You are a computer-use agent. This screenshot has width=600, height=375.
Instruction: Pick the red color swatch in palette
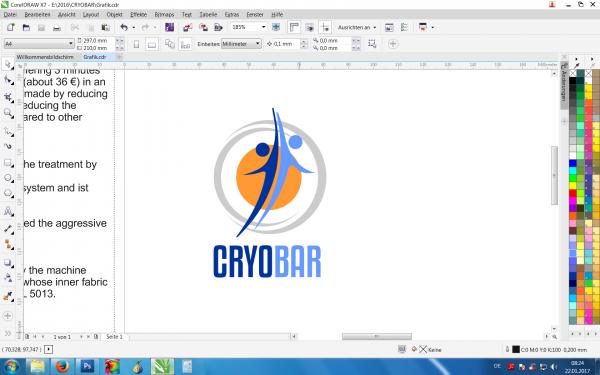tap(572, 193)
